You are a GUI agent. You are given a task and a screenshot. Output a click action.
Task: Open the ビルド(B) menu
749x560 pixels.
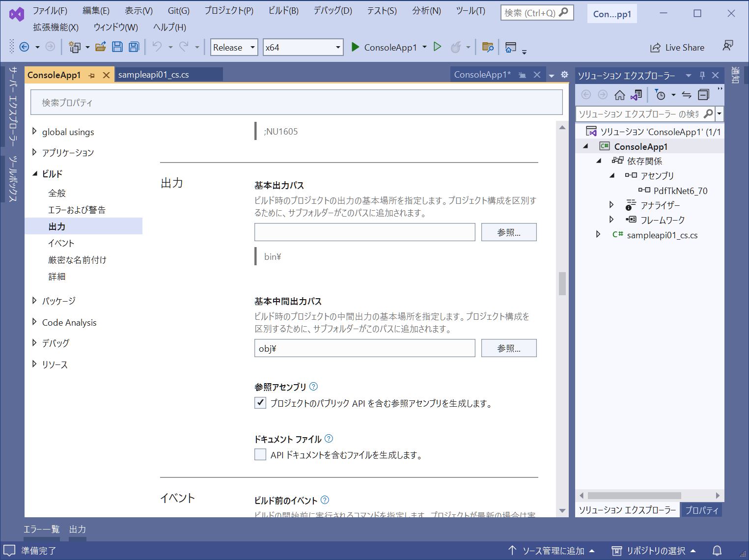pos(283,10)
